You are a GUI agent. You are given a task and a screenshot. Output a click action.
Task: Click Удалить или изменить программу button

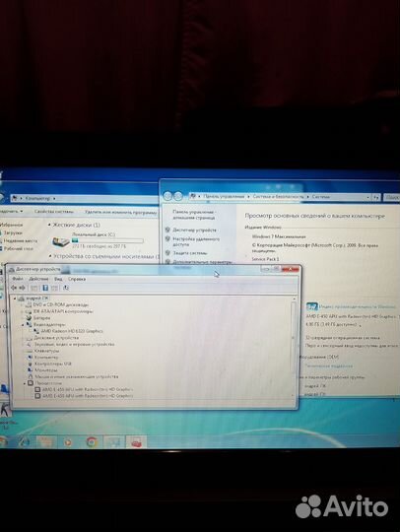point(121,213)
